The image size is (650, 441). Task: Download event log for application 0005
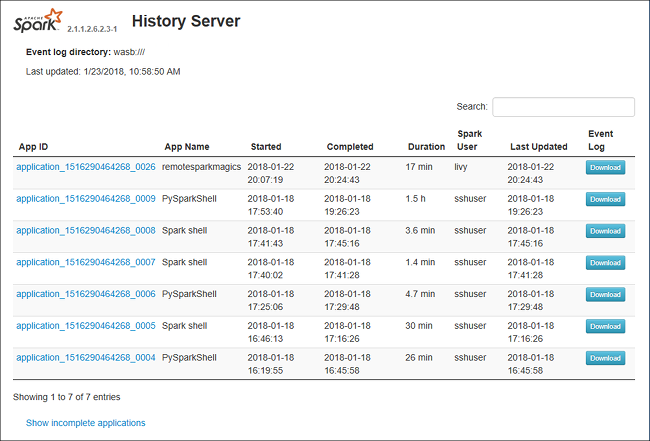pyautogui.click(x=605, y=326)
